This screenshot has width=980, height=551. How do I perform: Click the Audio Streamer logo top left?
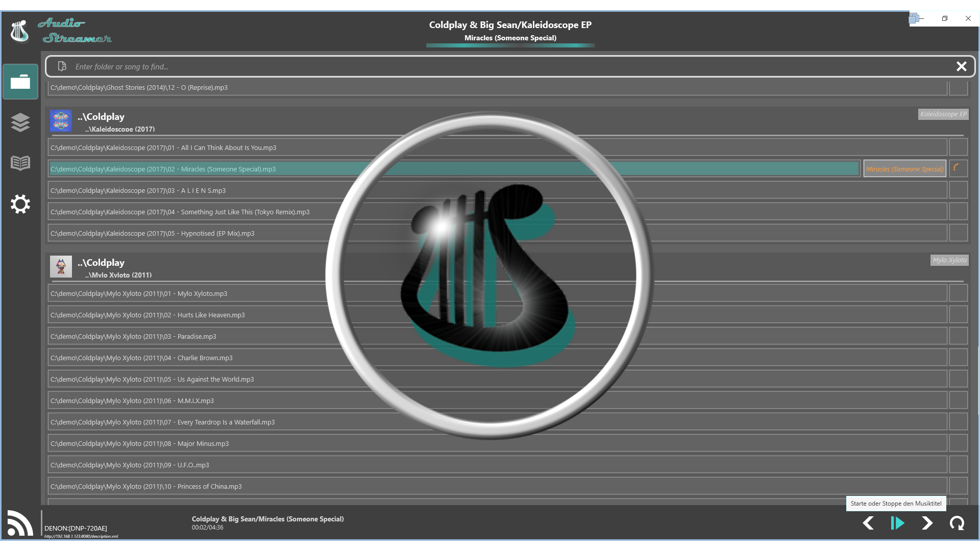coord(20,31)
